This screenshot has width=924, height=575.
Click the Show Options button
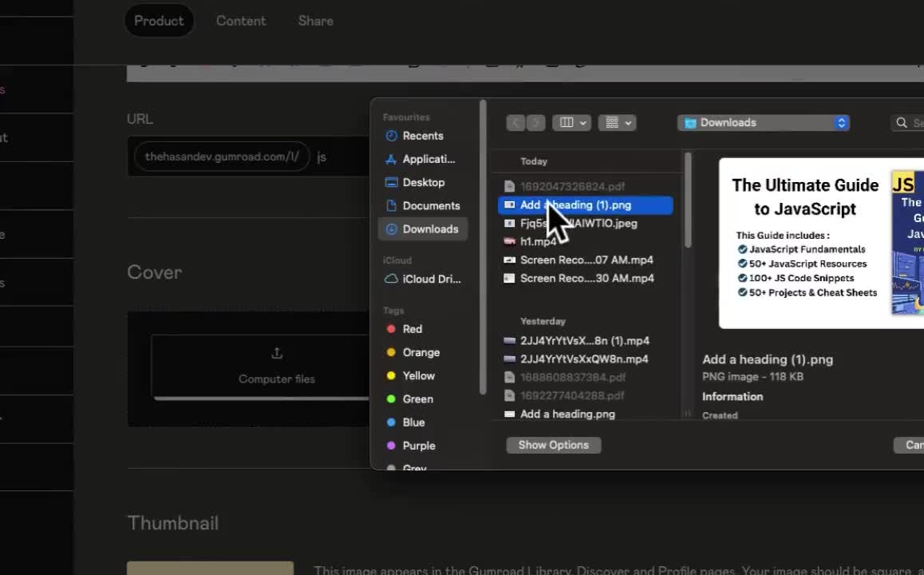(553, 445)
